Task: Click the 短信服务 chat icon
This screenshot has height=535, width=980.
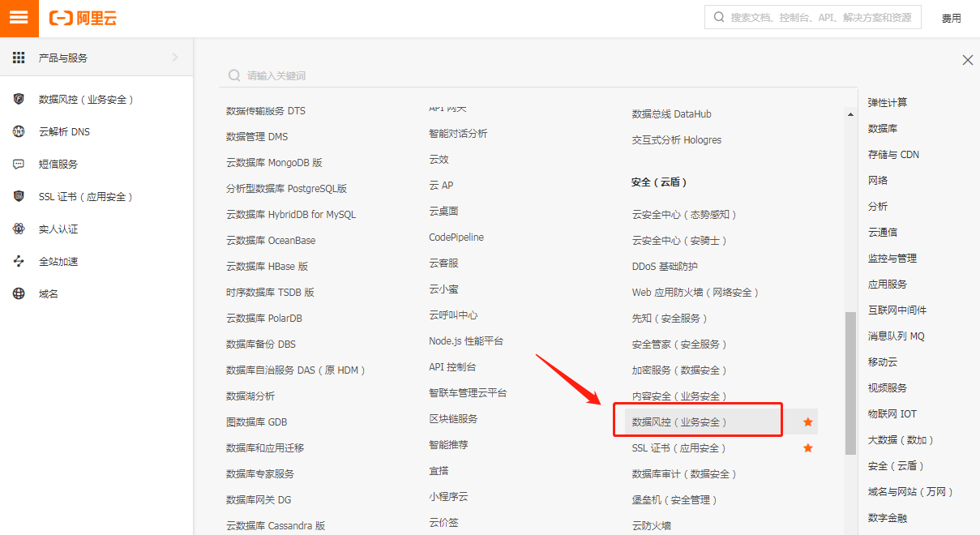Action: click(x=19, y=164)
